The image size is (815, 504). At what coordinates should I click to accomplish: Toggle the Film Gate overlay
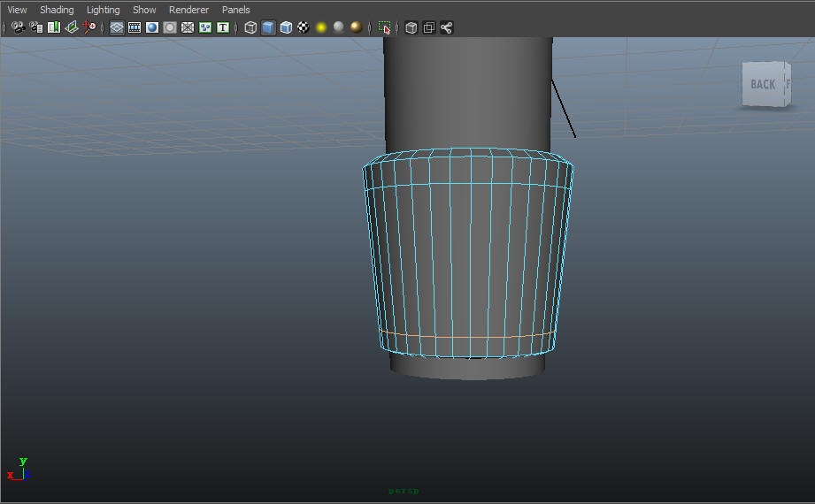tap(135, 27)
